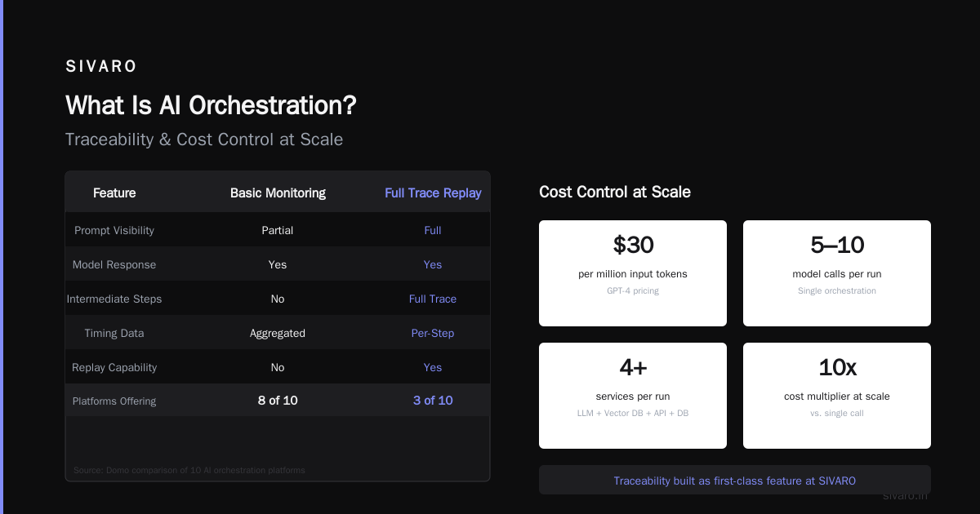Click "cost multiplier at scale" label
The height and width of the screenshot is (514, 980).
point(837,397)
